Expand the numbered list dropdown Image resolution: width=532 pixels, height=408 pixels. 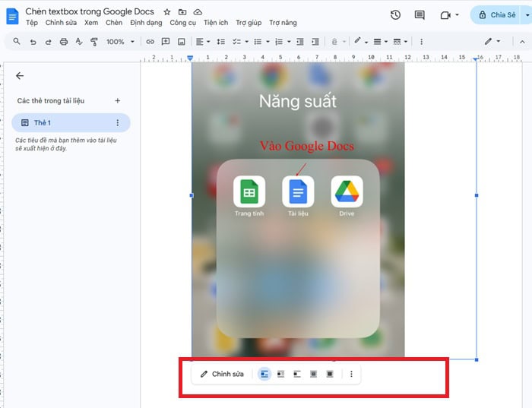click(289, 42)
